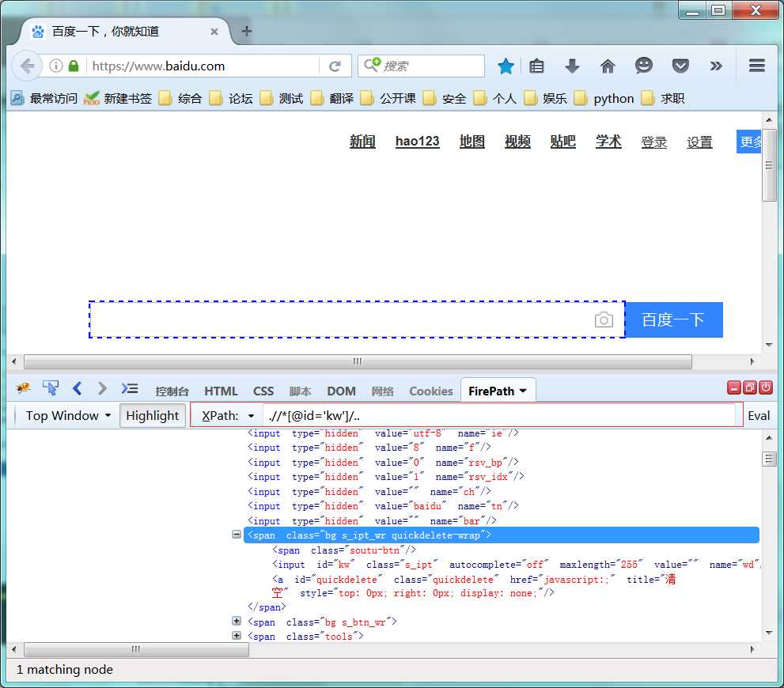This screenshot has height=688, width=784.
Task: Click the page horizontal scrollbar thumb
Action: tap(358, 361)
